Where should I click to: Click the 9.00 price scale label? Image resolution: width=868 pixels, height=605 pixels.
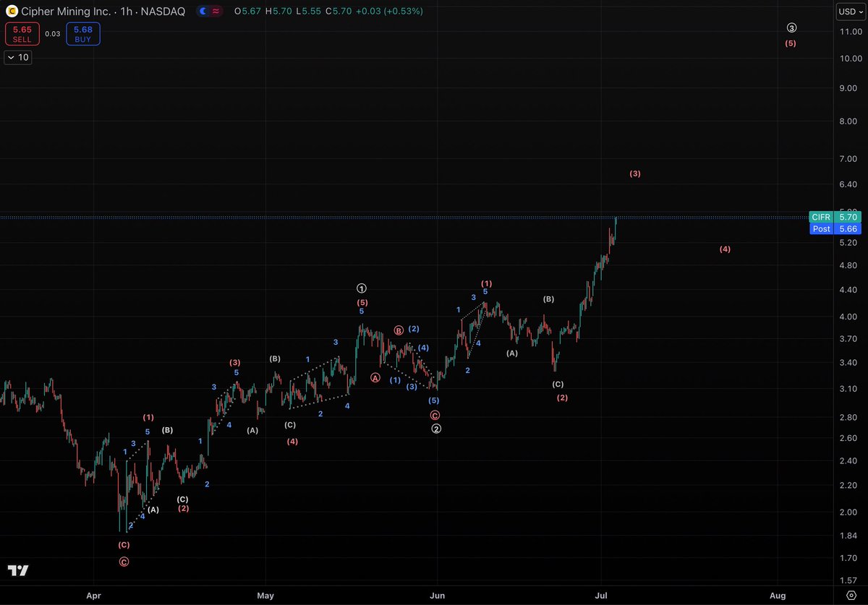coord(848,88)
